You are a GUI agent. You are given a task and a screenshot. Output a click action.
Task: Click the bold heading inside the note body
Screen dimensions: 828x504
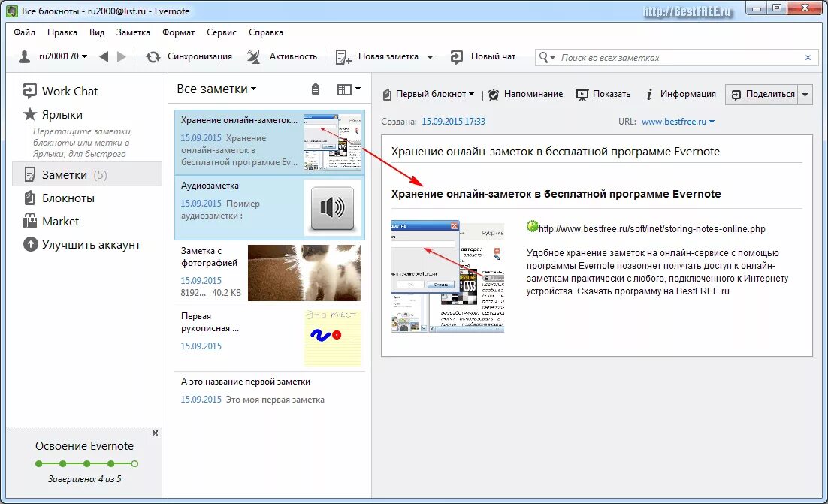[x=556, y=194]
